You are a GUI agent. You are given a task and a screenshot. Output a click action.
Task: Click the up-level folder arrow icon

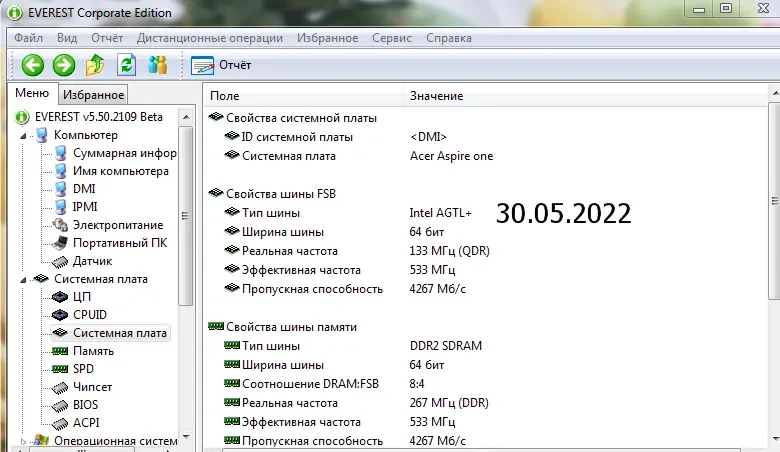[x=95, y=65]
